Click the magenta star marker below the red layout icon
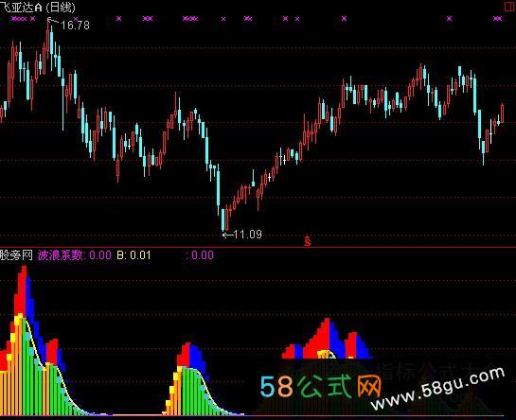The image size is (516, 420). [x=497, y=19]
